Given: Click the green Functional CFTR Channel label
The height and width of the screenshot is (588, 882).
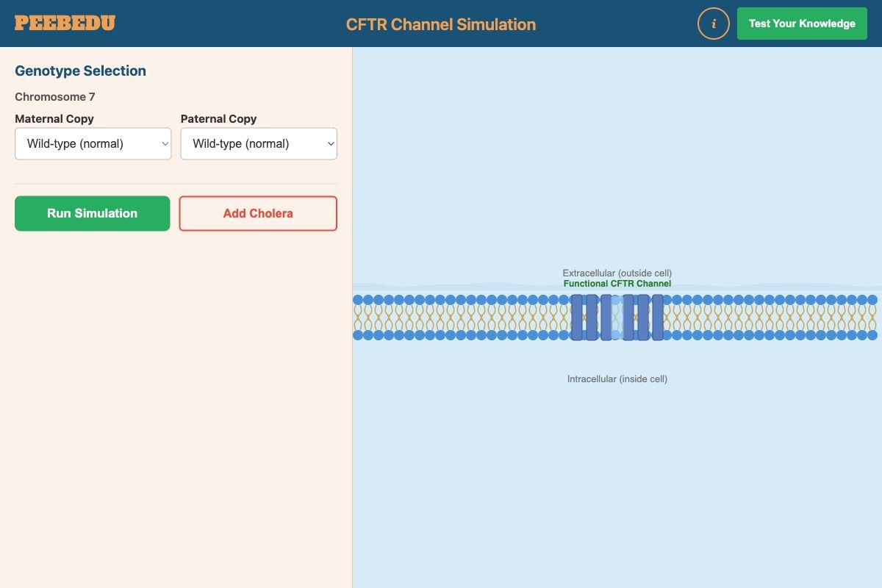Looking at the screenshot, I should 617,284.
